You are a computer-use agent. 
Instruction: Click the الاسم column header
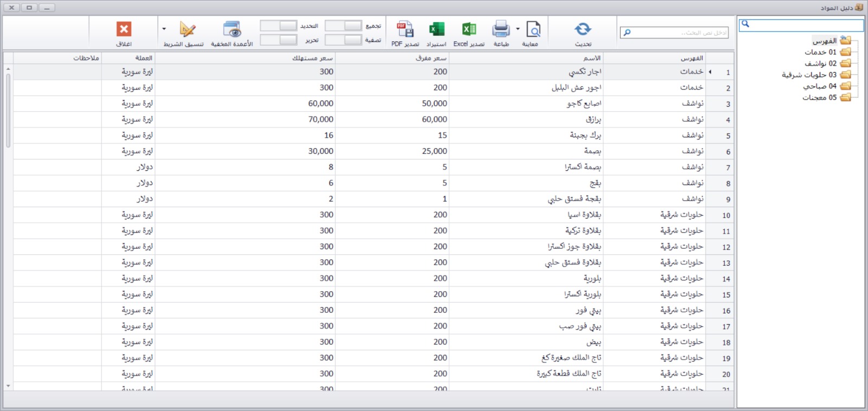click(591, 58)
